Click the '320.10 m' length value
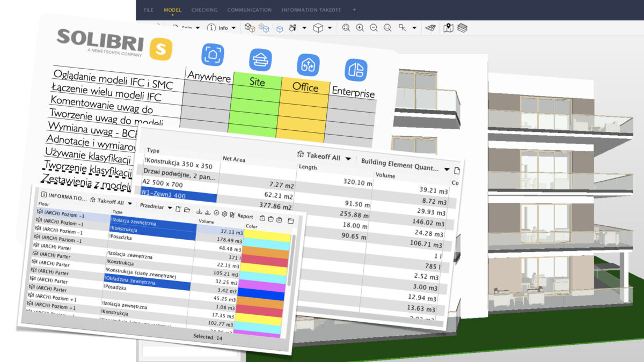The height and width of the screenshot is (362, 644). pyautogui.click(x=357, y=182)
